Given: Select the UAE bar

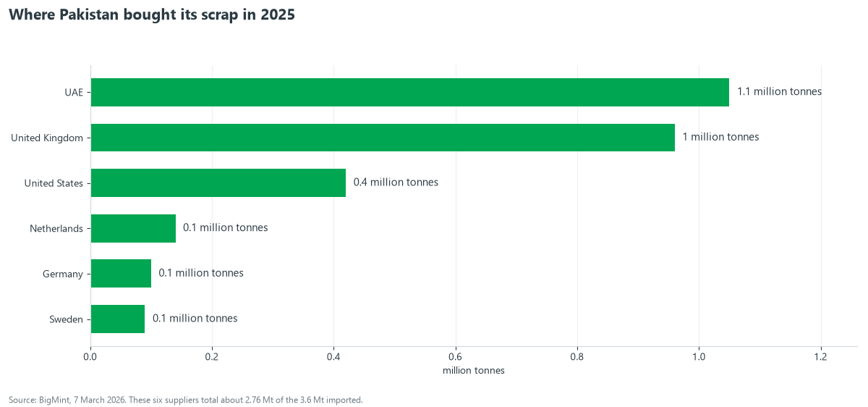Looking at the screenshot, I should pos(410,92).
